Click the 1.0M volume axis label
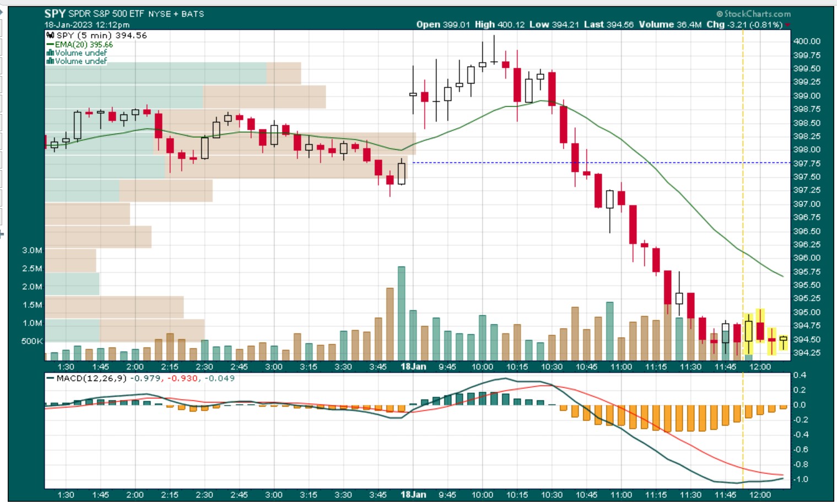Image resolution: width=837 pixels, height=504 pixels. tap(32, 323)
